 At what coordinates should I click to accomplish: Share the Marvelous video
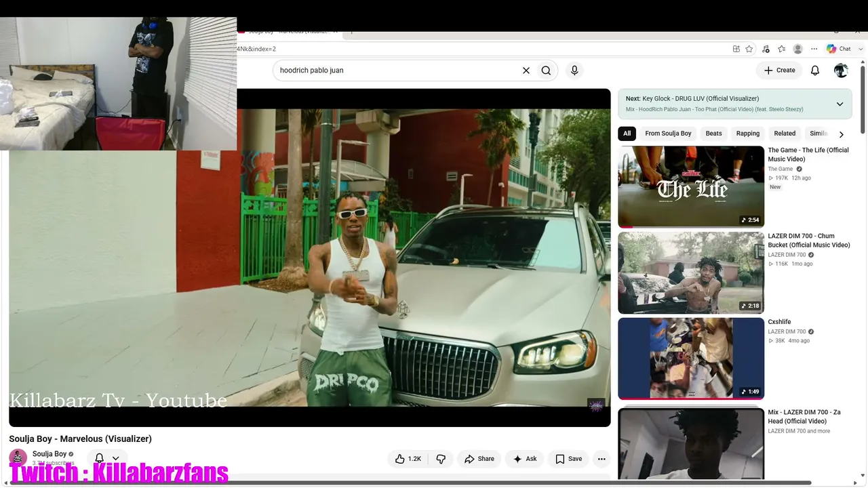(x=479, y=459)
